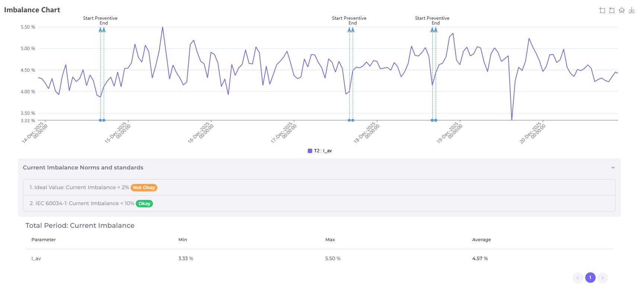Click the Average column header
Image resolution: width=644 pixels, height=285 pixels.
point(481,240)
